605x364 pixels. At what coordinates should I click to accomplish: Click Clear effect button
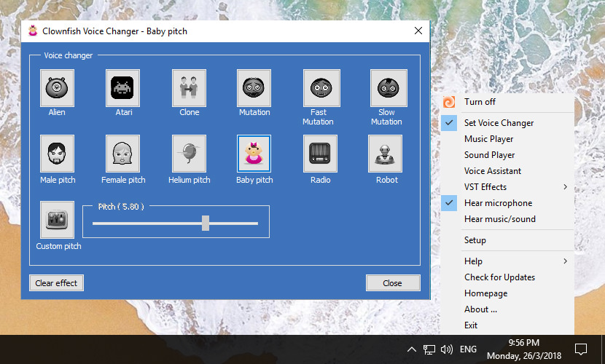(x=56, y=283)
